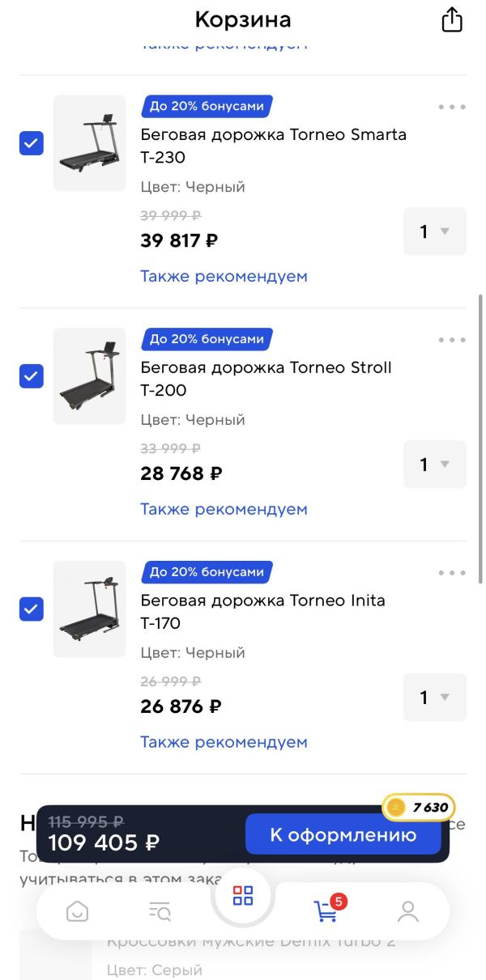
Task: Open more options for Torneo Smarta T-230
Action: pyautogui.click(x=451, y=107)
